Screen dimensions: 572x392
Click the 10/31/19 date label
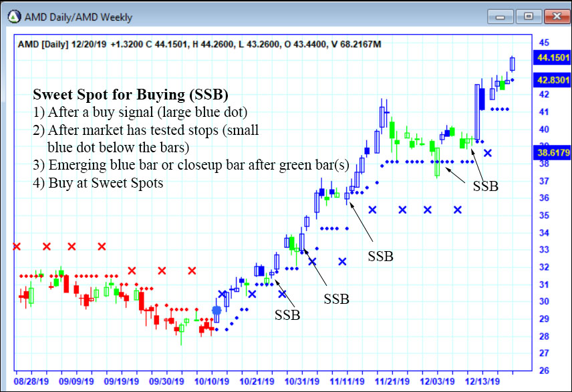pyautogui.click(x=302, y=381)
